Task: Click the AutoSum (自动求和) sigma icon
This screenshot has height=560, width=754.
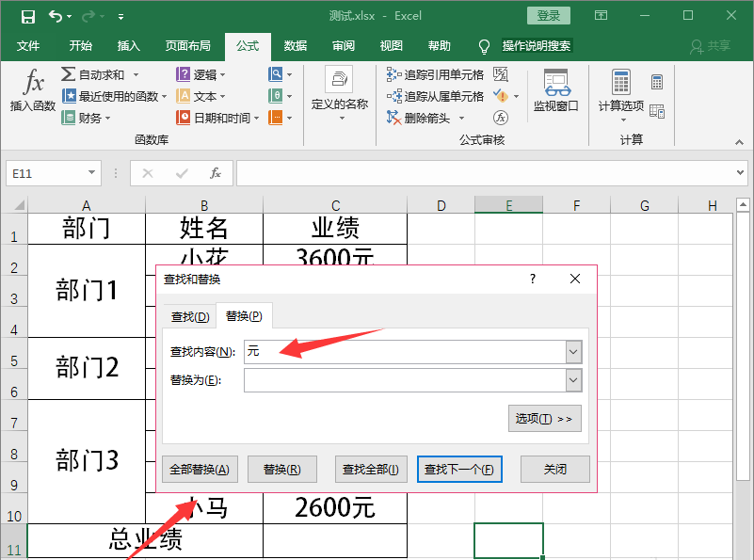Action: click(x=69, y=74)
